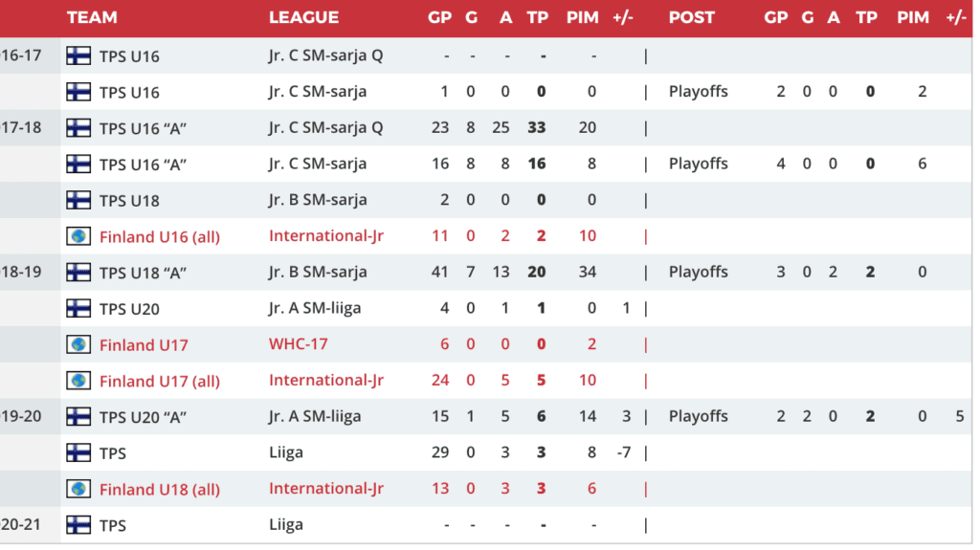Screen dimensions: 980x550
Task: Open the Finland U17 (all) team link
Action: [x=159, y=381]
